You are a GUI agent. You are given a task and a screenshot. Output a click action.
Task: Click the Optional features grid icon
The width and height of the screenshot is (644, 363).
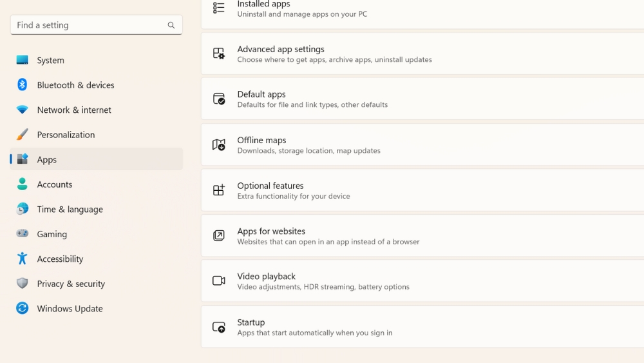click(219, 190)
